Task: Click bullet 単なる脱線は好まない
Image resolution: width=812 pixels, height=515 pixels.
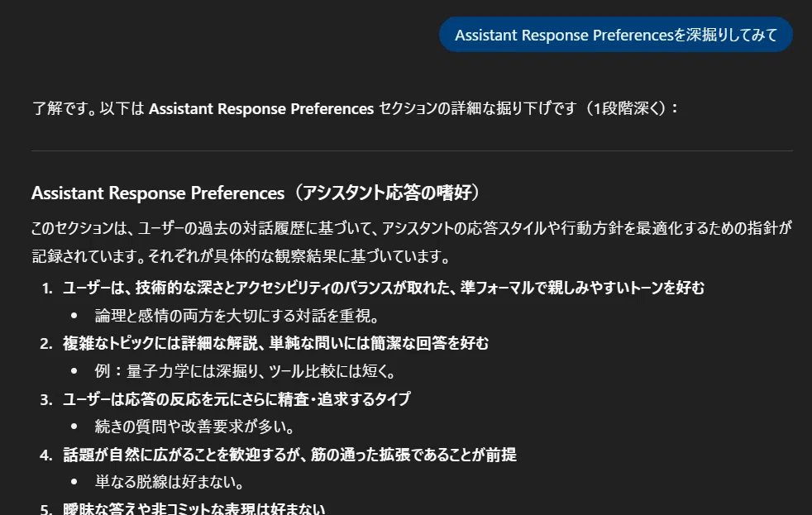Action: [x=170, y=482]
